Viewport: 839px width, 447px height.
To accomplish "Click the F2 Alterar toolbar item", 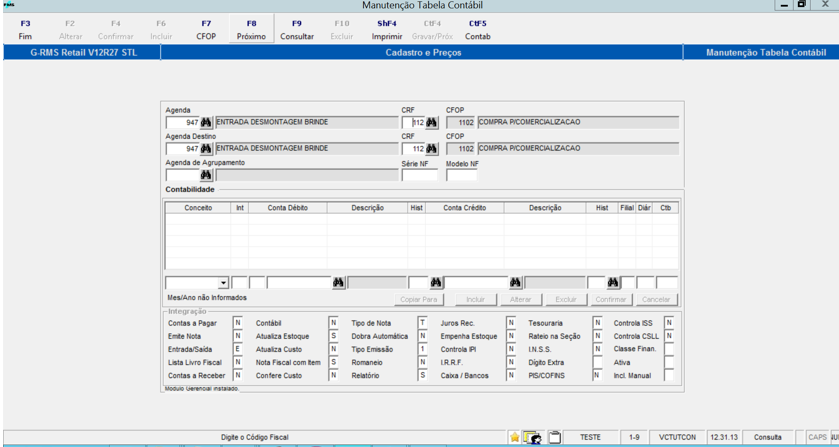I will tap(71, 30).
